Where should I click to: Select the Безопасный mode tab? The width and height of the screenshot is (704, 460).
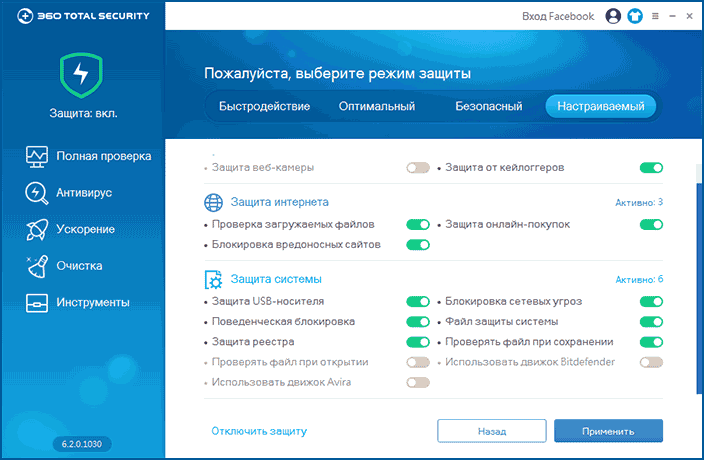pyautogui.click(x=488, y=106)
